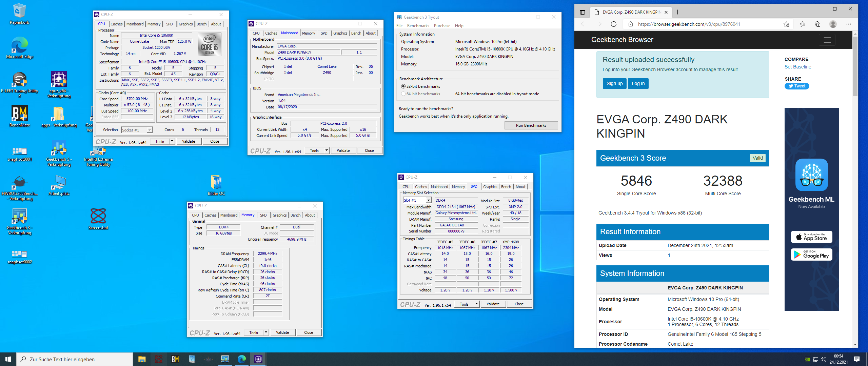Click Sign up button on Geekbench page
Image resolution: width=868 pixels, height=366 pixels.
(x=614, y=83)
